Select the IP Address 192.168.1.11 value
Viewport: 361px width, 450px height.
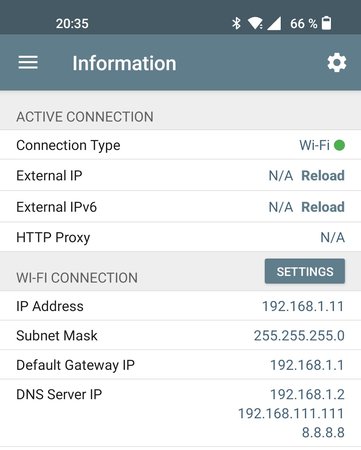[303, 306]
